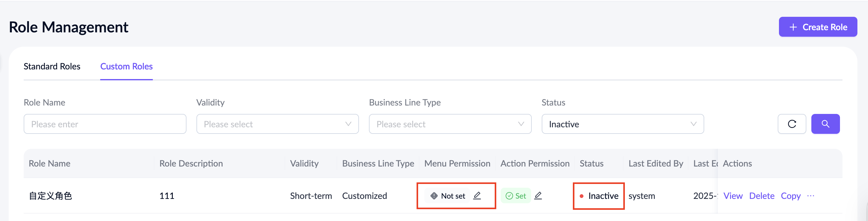Select the Custom Roles tab
868x221 pixels.
point(126,66)
